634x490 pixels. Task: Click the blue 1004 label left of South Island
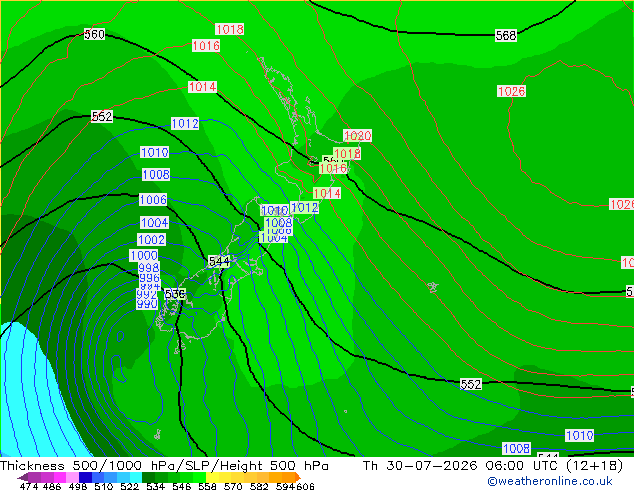154,223
